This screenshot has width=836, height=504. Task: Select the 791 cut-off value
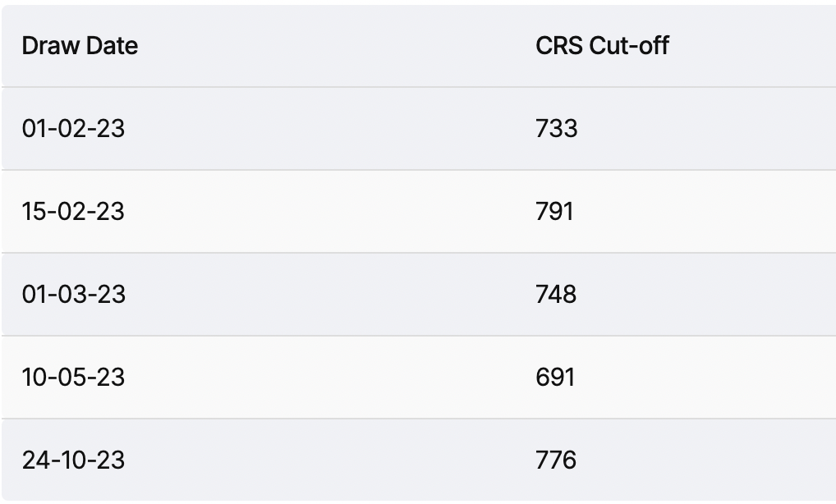click(x=554, y=212)
